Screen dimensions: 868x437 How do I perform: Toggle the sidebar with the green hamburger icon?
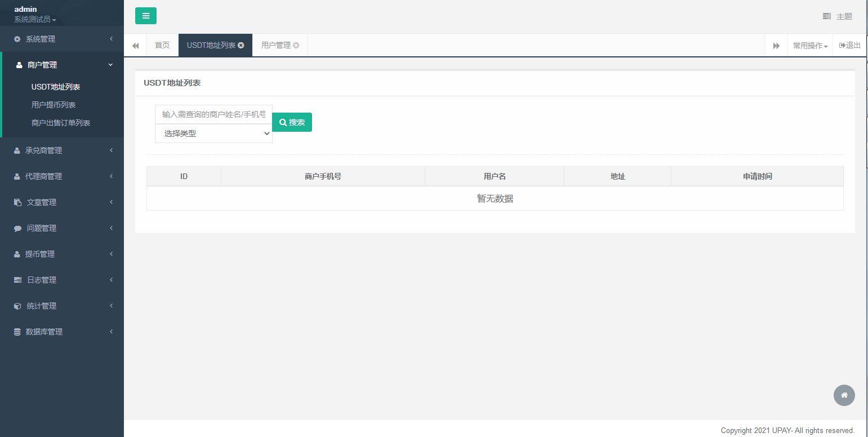pos(146,16)
